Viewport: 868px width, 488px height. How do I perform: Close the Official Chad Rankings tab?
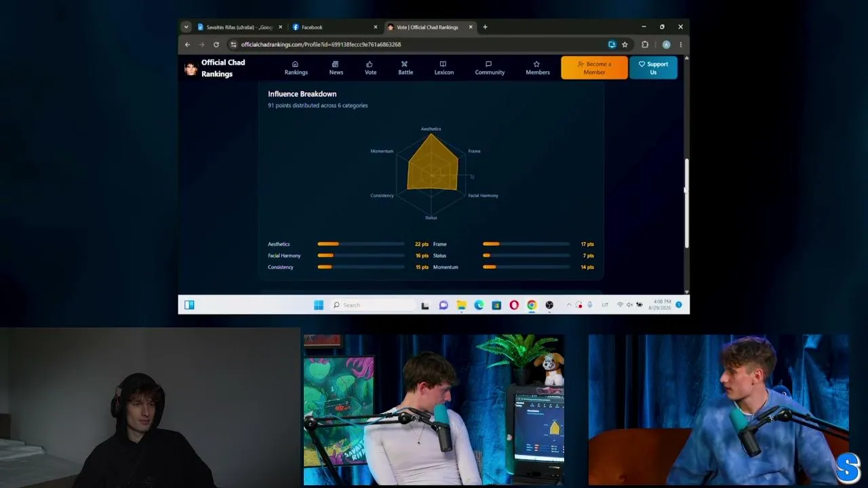(x=471, y=27)
